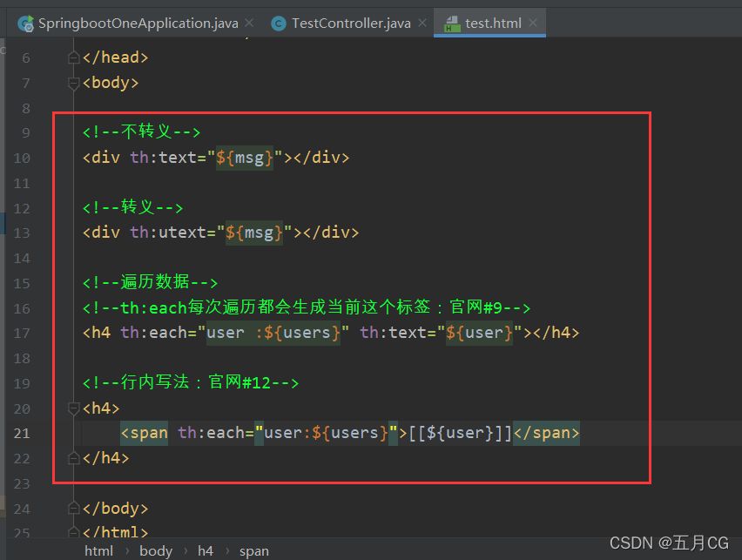The width and height of the screenshot is (742, 560).
Task: Click the <!--转义--> comment on line 12
Action: (132, 207)
